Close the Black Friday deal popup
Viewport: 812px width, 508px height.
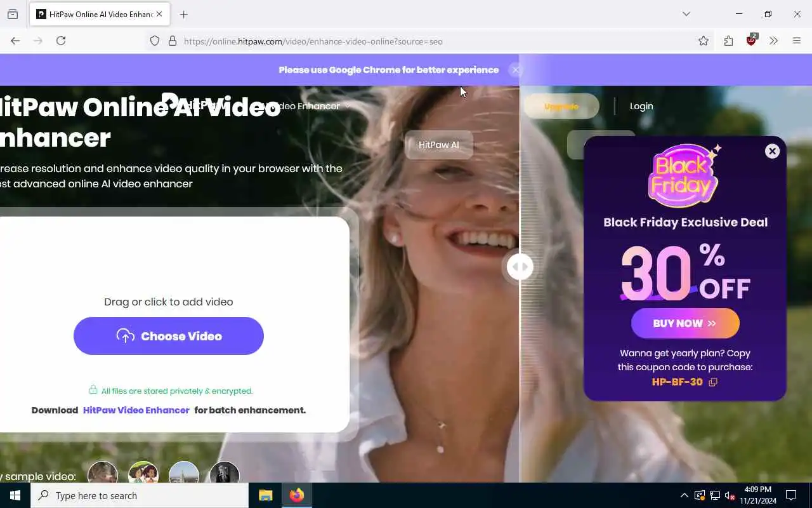(x=772, y=151)
